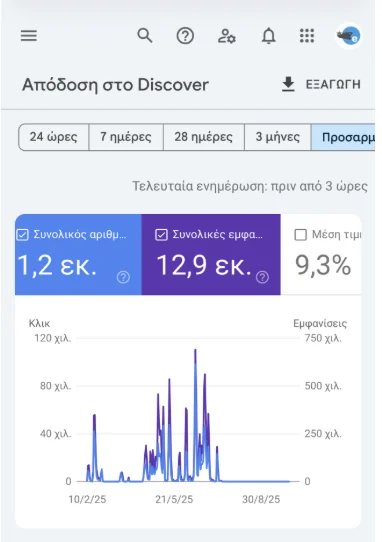This screenshot has width=382, height=542.
Task: Untick the Συνολικός αριθμ clicks checkbox
Action: point(23,235)
